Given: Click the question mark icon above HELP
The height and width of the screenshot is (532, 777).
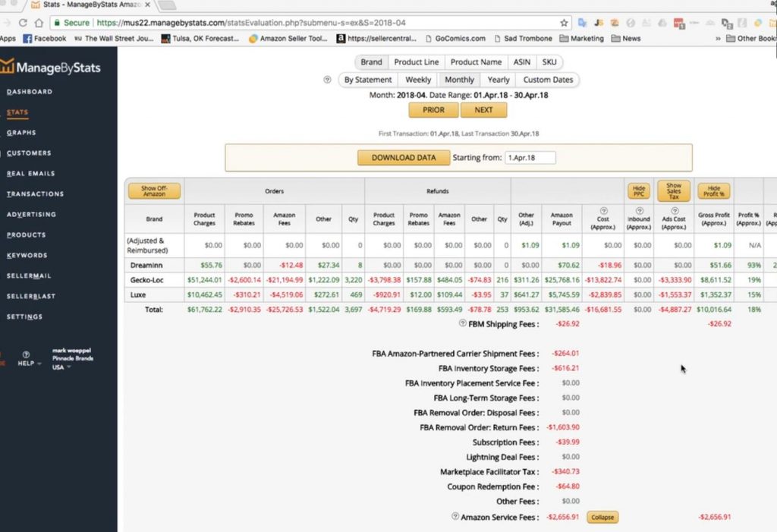Looking at the screenshot, I should click(26, 354).
